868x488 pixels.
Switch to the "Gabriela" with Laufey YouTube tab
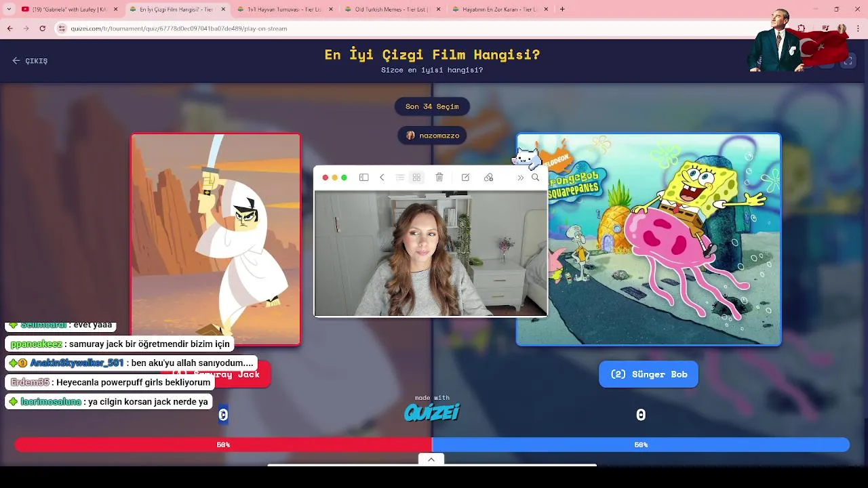coord(68,9)
